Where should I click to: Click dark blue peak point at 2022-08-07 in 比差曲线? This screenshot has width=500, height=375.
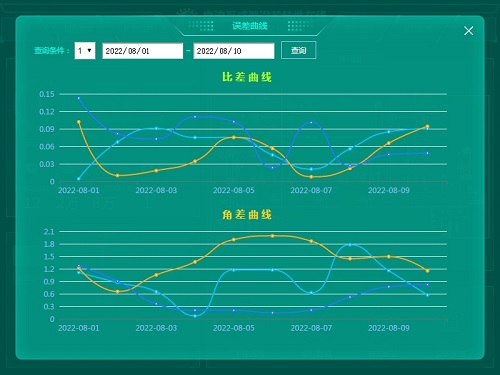311,122
